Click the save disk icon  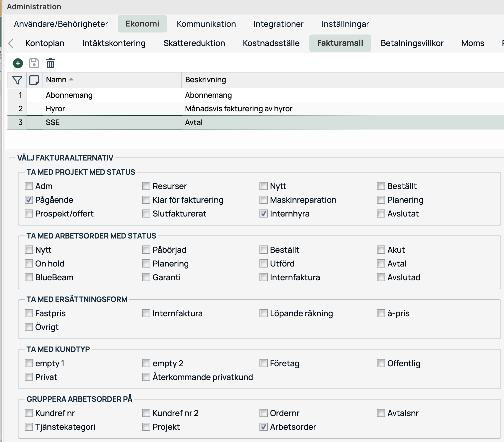click(34, 63)
